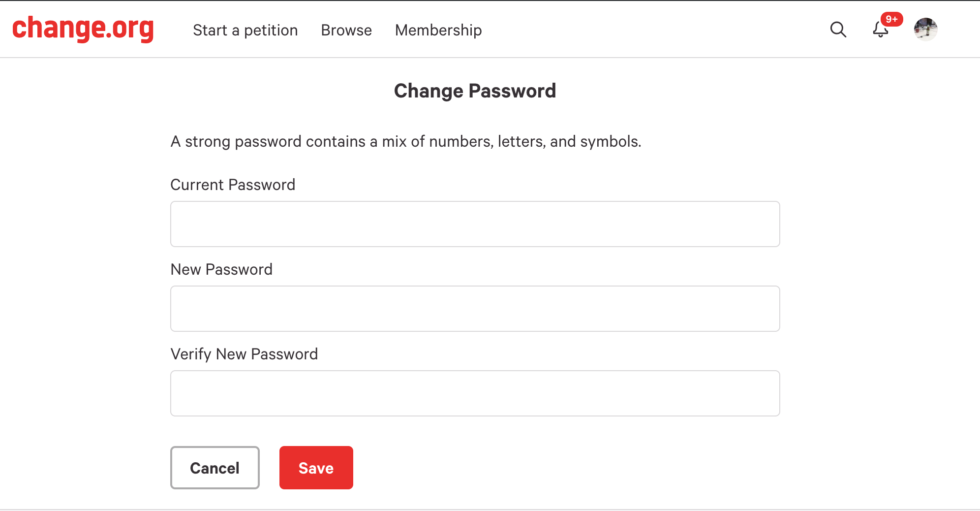Open the Start a petition page

pyautogui.click(x=245, y=30)
